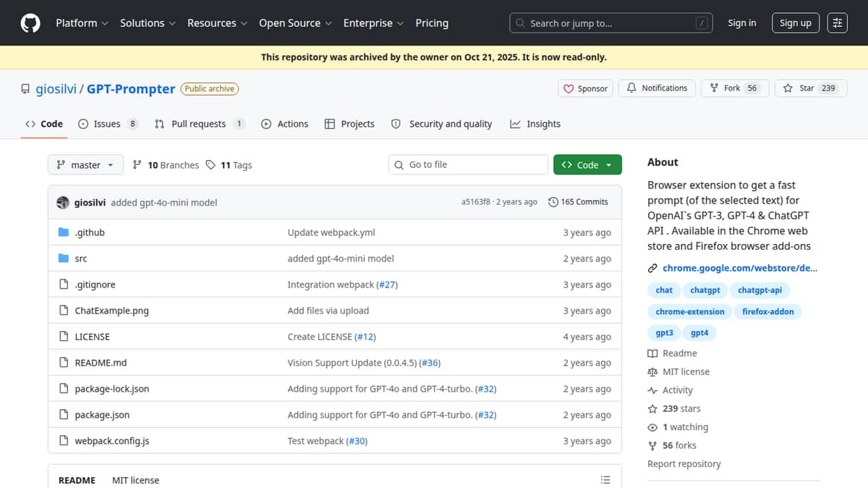
Task: Click the Sponsor button
Action: [585, 88]
